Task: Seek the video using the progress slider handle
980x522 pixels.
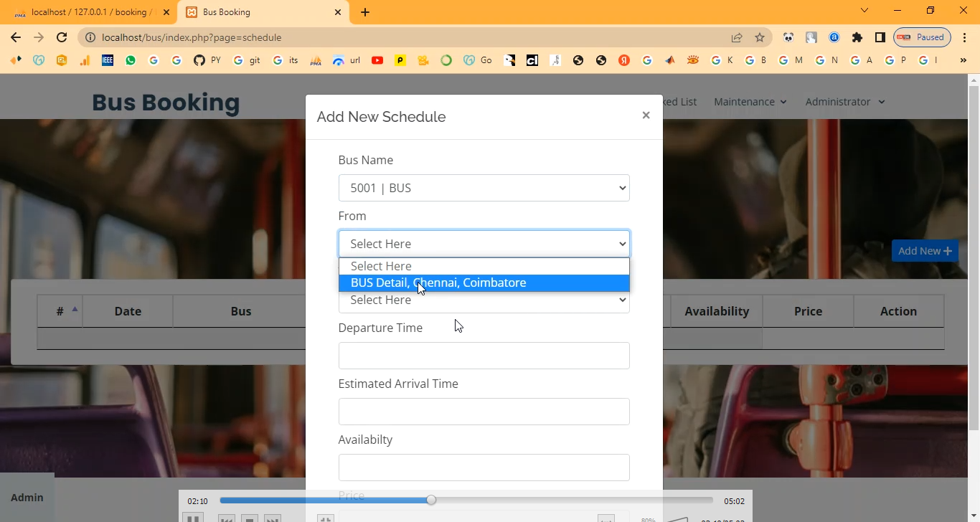Action: 431,500
